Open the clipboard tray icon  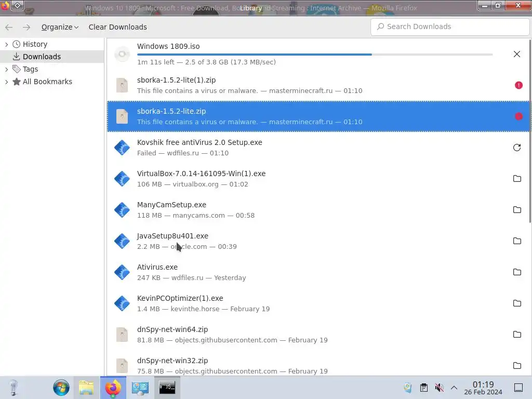point(424,388)
